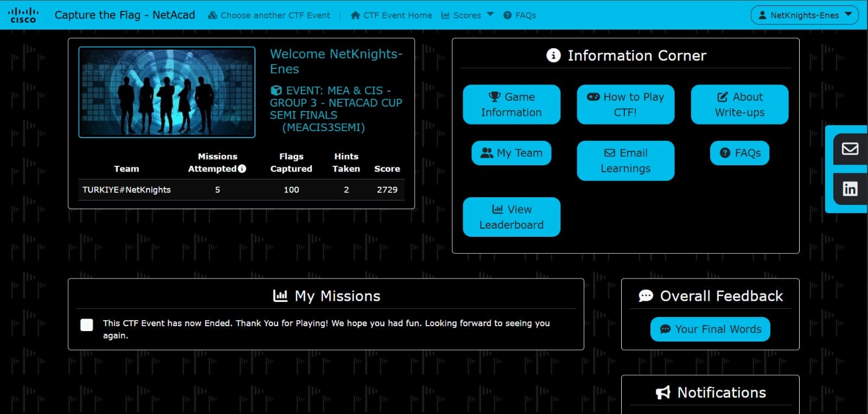The width and height of the screenshot is (868, 414).
Task: Click the Overall Feedback speech bubble icon
Action: (x=646, y=296)
